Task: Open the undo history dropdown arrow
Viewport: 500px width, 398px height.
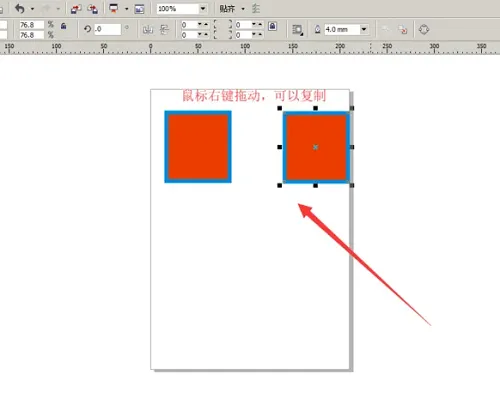Action: coord(32,9)
